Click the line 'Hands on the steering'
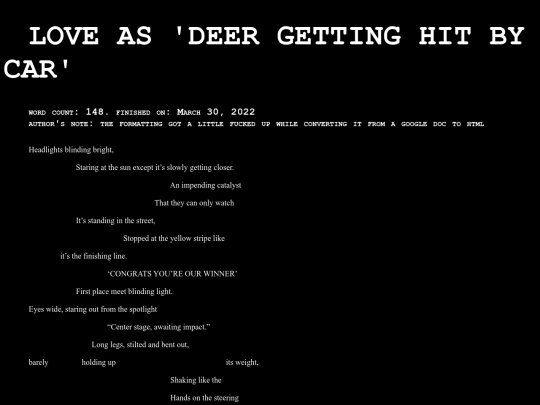Screen dimensions: 540x405 point(204,398)
